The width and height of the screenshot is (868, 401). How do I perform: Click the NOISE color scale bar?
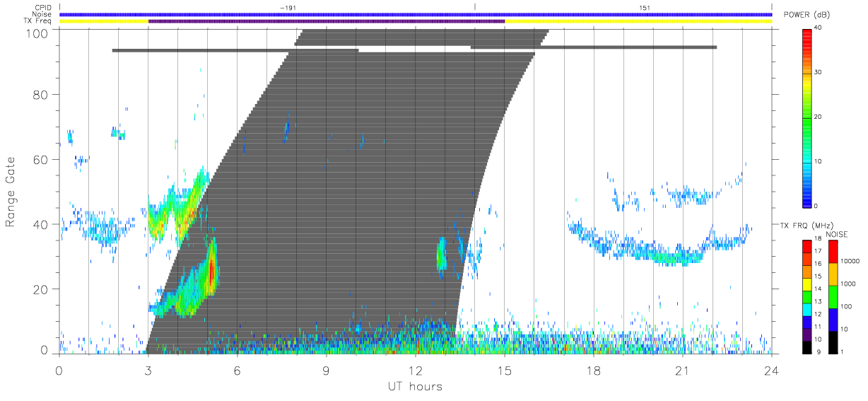point(833,296)
